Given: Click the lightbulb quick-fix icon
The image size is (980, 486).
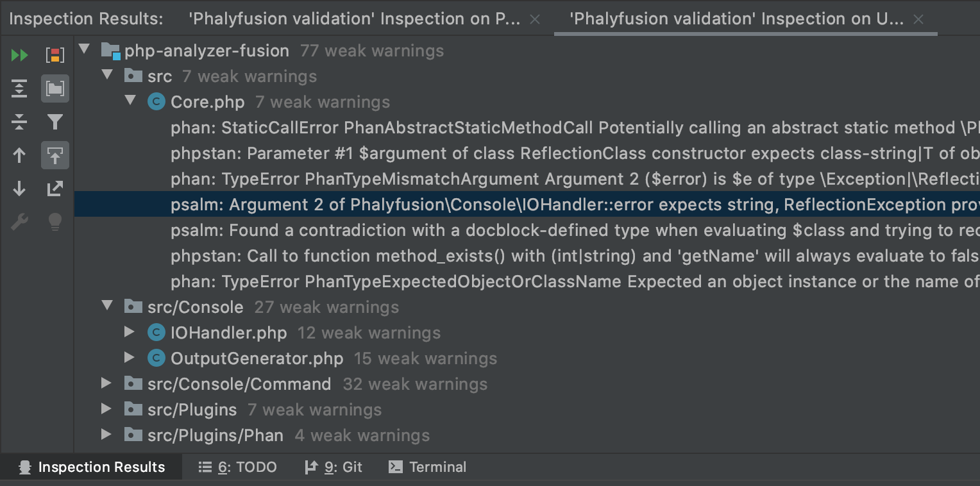Looking at the screenshot, I should click(55, 222).
